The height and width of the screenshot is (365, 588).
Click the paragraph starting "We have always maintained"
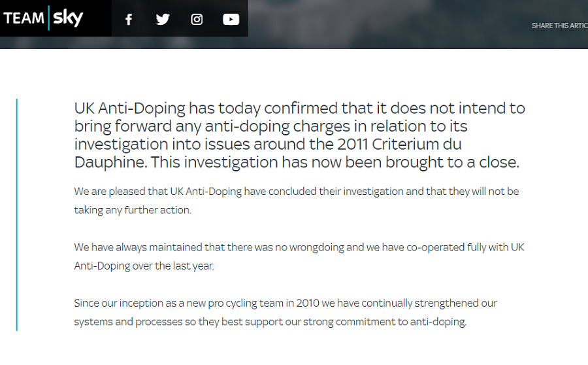(x=299, y=256)
